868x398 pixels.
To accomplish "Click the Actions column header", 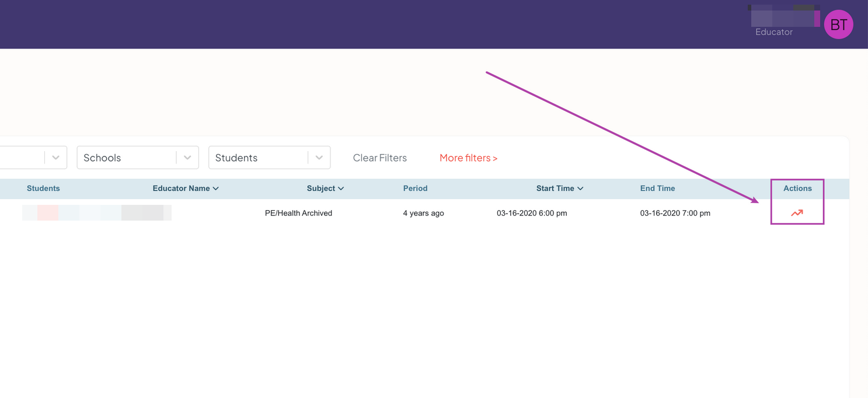I will [x=797, y=188].
